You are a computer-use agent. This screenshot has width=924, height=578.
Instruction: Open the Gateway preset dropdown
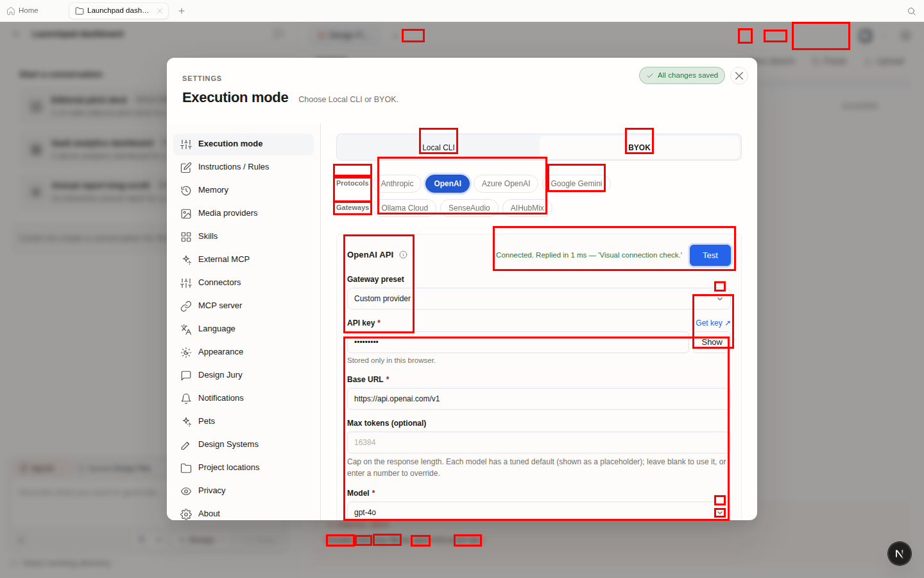(x=539, y=299)
